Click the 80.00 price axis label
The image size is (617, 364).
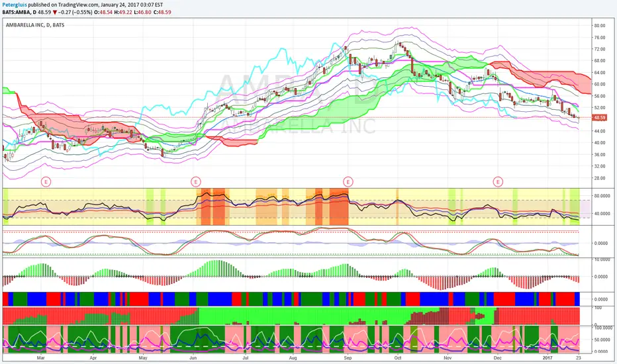click(x=600, y=26)
